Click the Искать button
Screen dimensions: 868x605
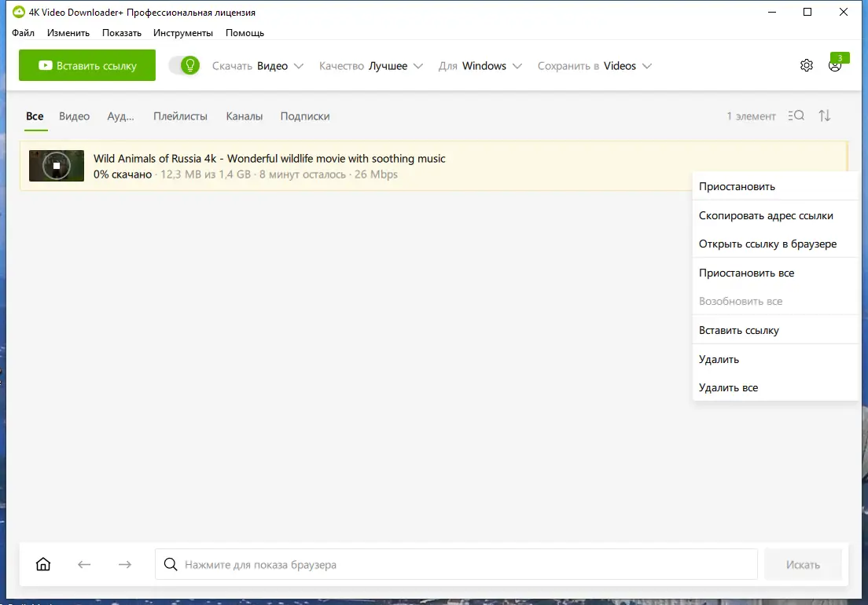coord(803,565)
